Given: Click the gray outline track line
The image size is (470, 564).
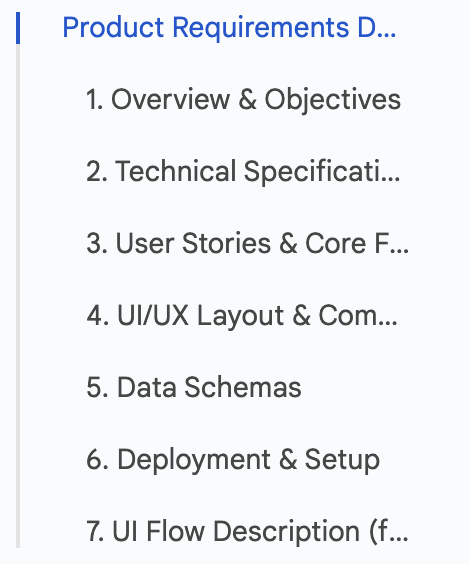Looking at the screenshot, I should click(18, 296).
